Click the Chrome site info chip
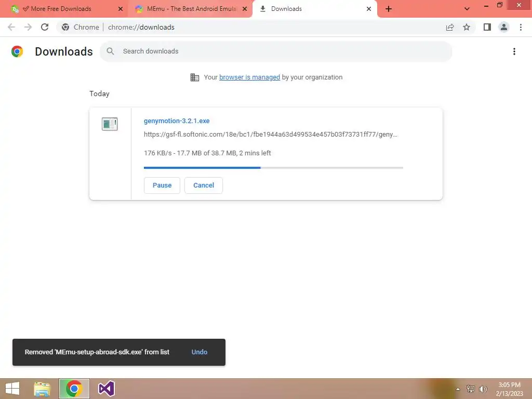Image resolution: width=532 pixels, height=399 pixels. [81, 27]
